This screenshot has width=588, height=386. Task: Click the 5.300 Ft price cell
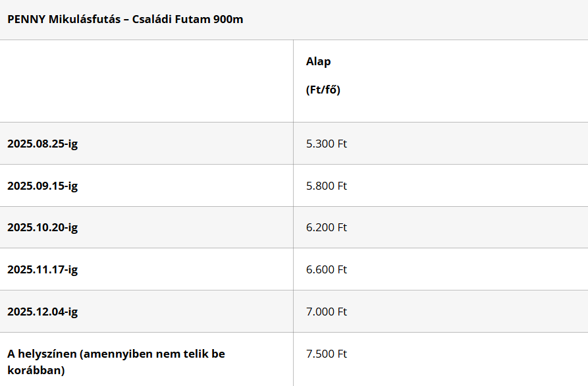(x=326, y=144)
